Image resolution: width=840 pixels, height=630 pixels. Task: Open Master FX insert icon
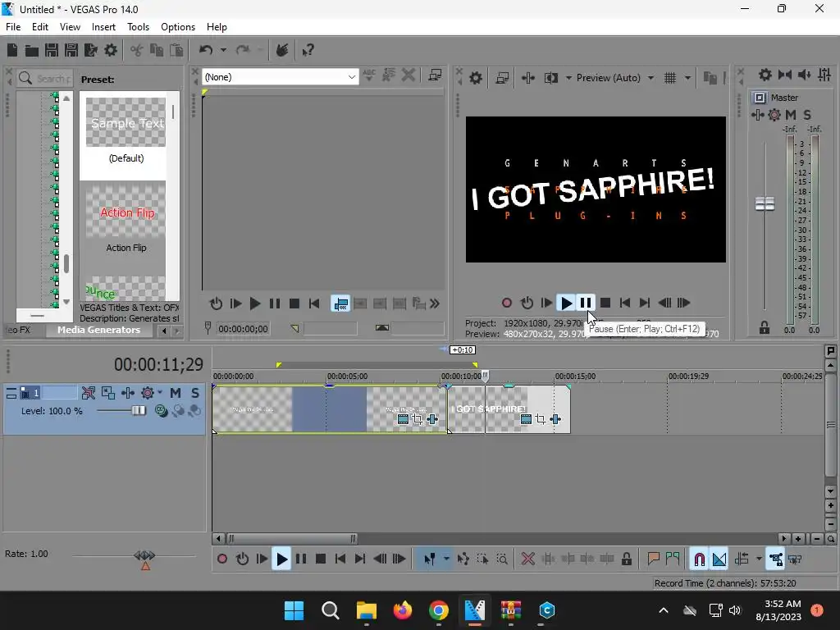pos(757,115)
